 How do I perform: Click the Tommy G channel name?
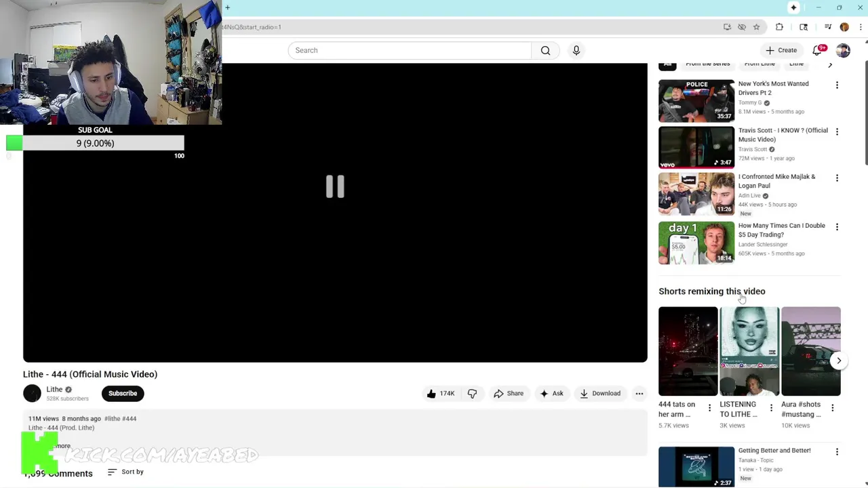pos(749,103)
